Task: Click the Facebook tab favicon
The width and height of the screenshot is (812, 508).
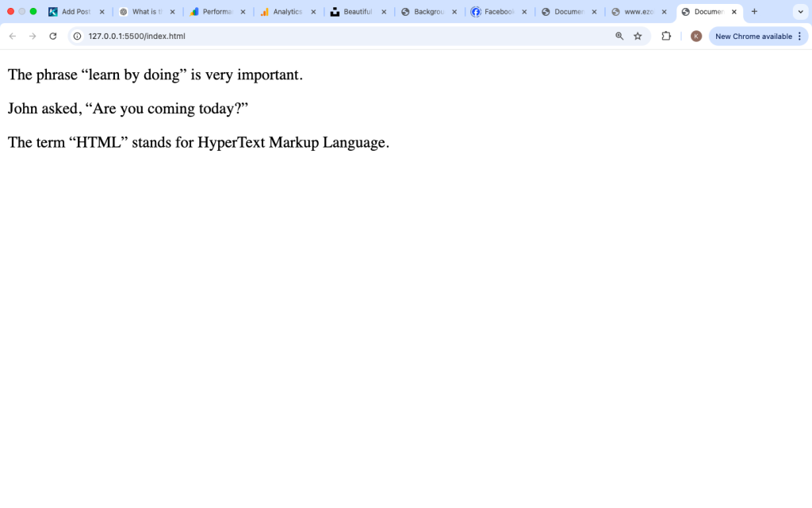Action: point(476,11)
